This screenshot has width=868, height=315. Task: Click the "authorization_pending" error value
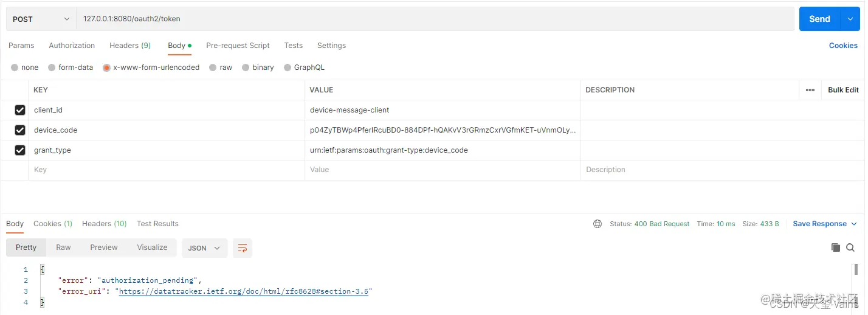(x=148, y=280)
